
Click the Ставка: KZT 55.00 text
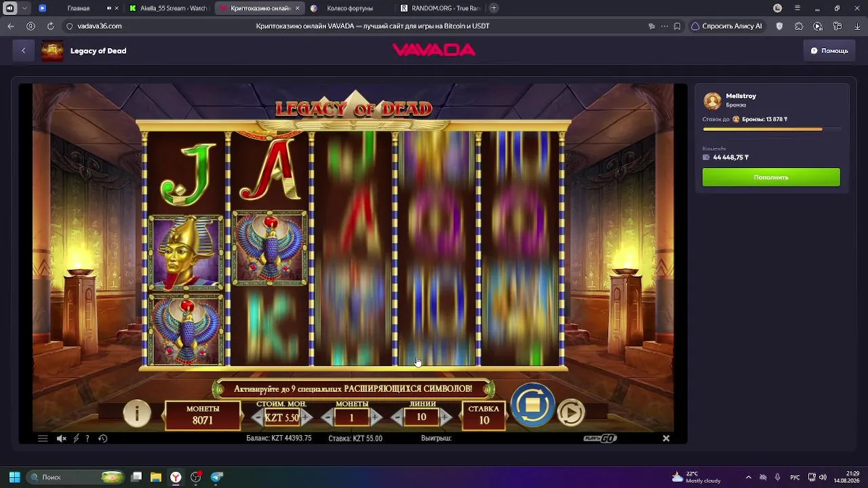(x=355, y=439)
